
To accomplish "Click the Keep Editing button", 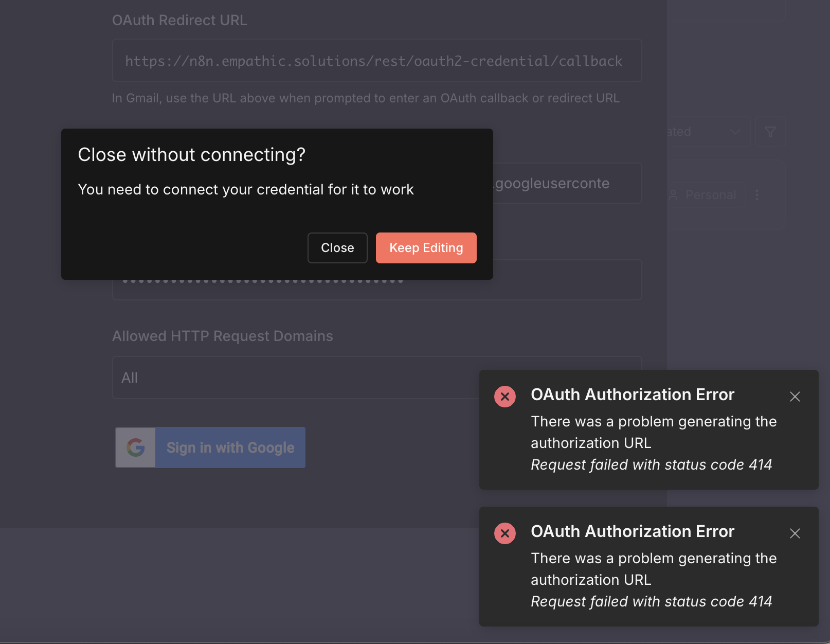I will (426, 248).
